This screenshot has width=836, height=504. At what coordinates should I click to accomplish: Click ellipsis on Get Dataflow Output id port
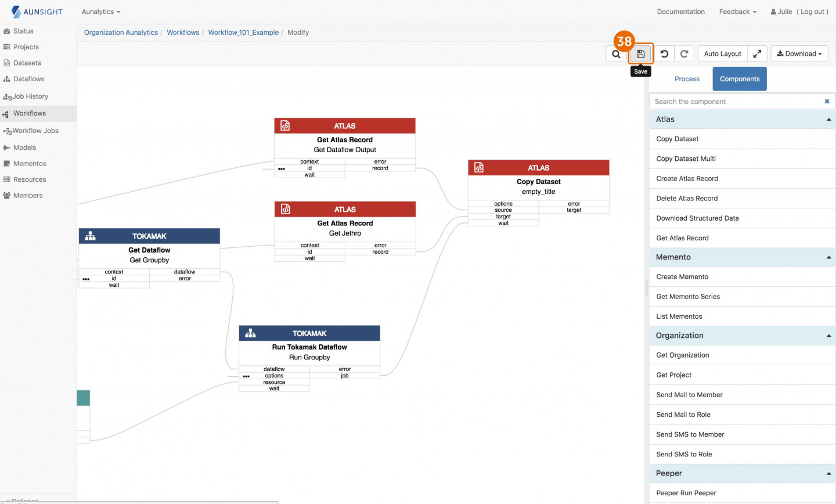[282, 169]
